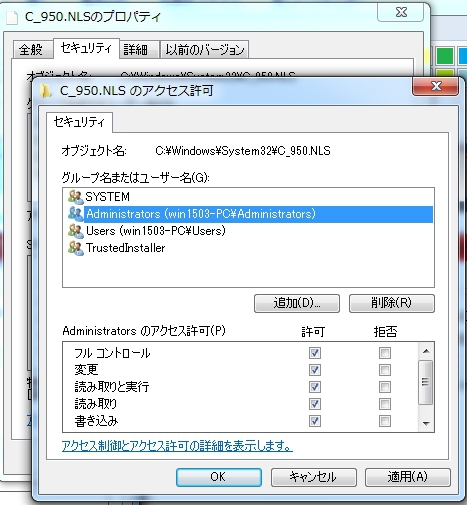467x505 pixels.
Task: Open アクセス制御とアクセス許可の詳細 link
Action: click(x=177, y=446)
